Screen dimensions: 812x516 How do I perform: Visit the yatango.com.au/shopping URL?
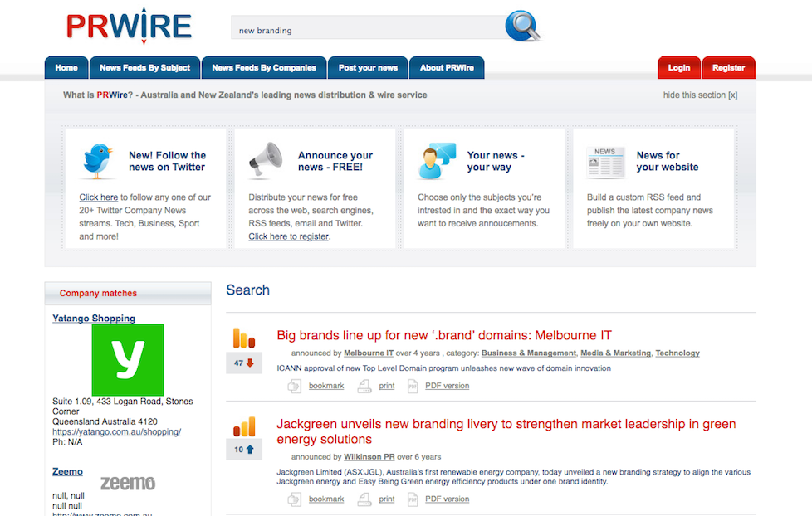click(116, 431)
